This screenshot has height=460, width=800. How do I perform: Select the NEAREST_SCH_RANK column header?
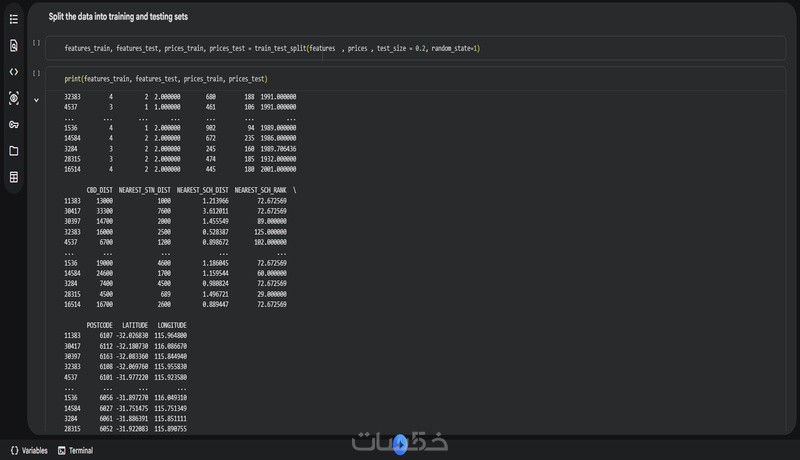point(260,190)
